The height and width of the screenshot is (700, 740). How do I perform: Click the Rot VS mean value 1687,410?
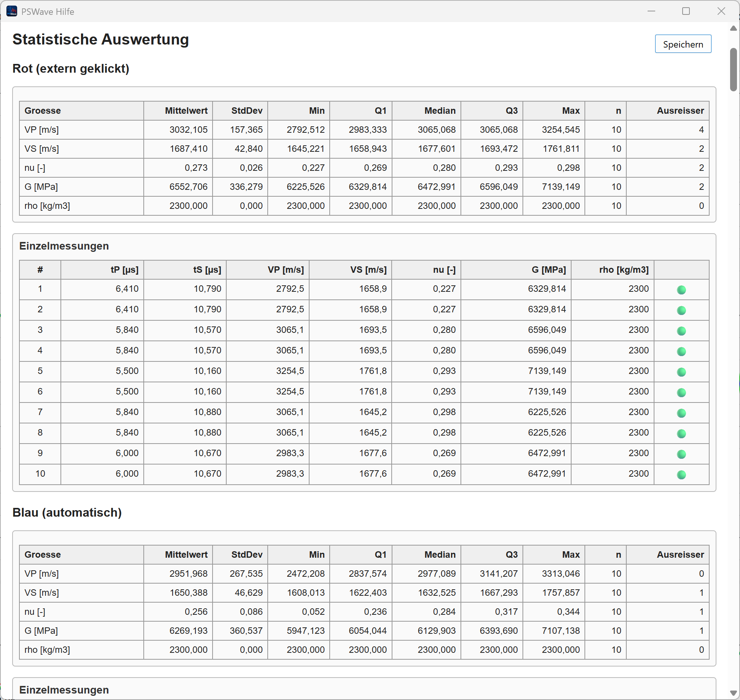189,149
